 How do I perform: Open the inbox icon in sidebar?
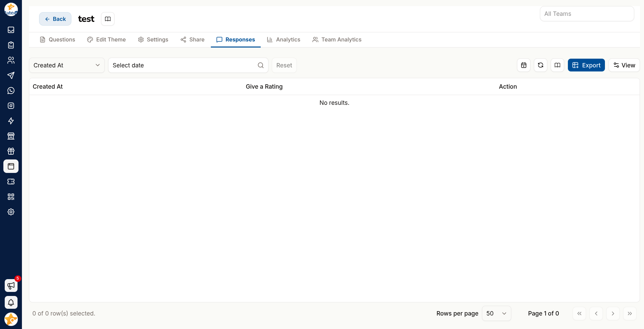click(x=11, y=30)
